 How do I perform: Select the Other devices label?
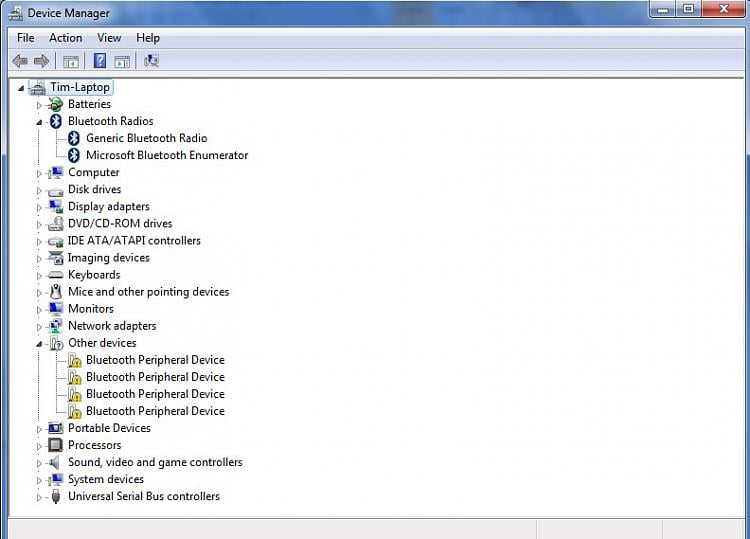tap(102, 343)
